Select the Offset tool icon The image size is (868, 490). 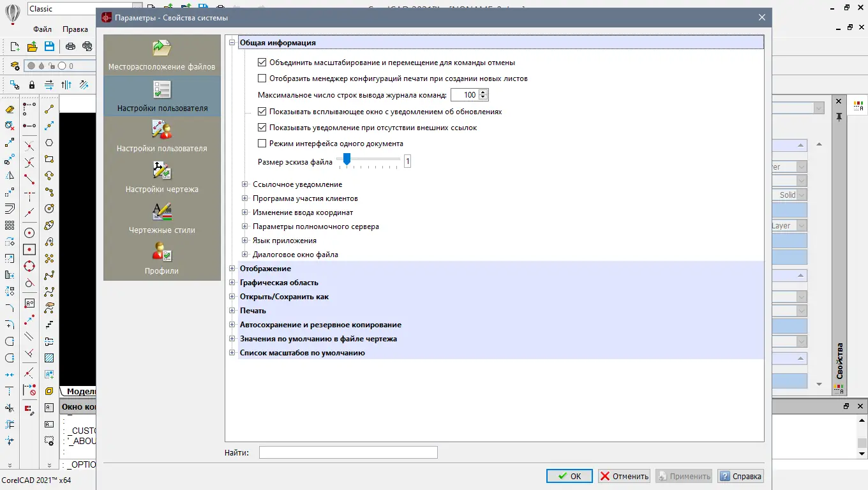point(10,209)
